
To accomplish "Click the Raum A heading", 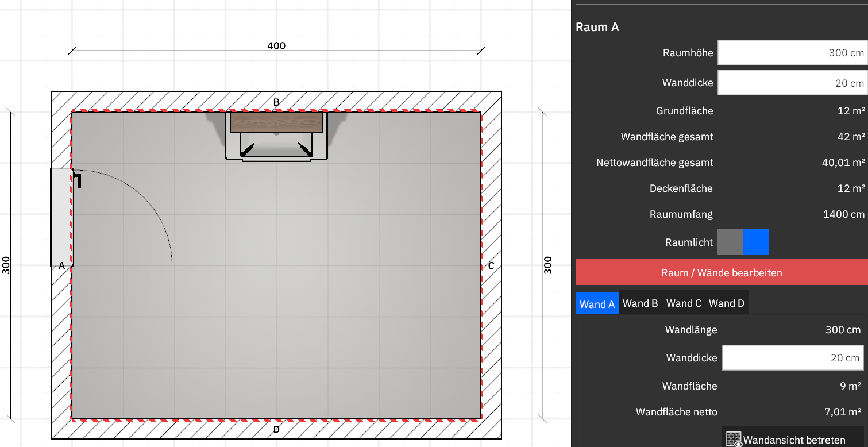I will click(597, 27).
